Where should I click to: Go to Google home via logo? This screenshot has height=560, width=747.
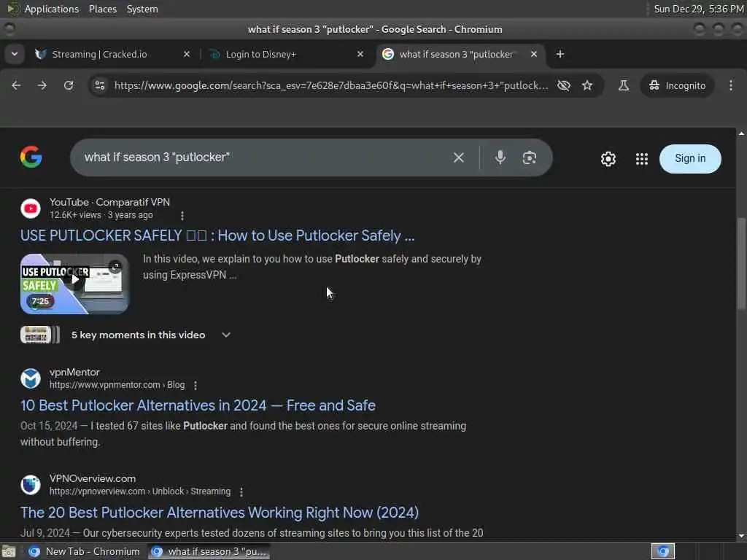tap(31, 157)
